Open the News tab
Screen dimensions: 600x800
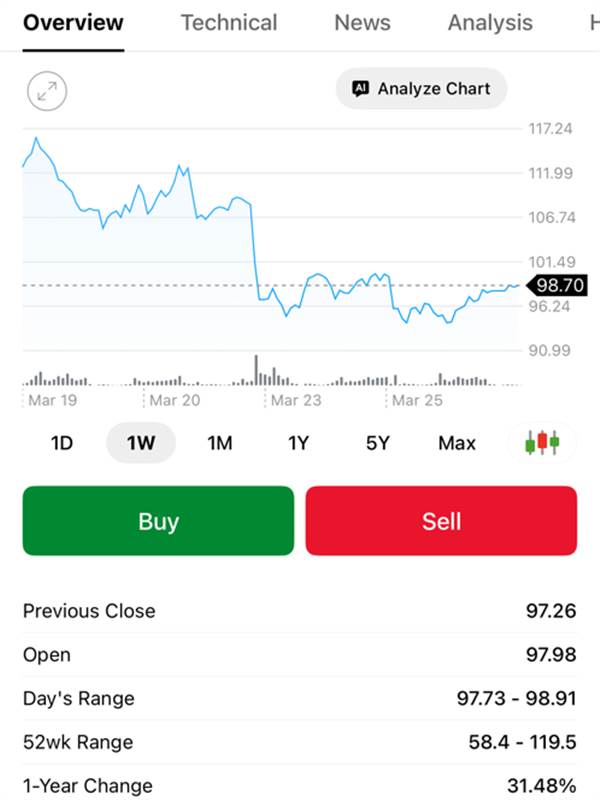[x=364, y=22]
